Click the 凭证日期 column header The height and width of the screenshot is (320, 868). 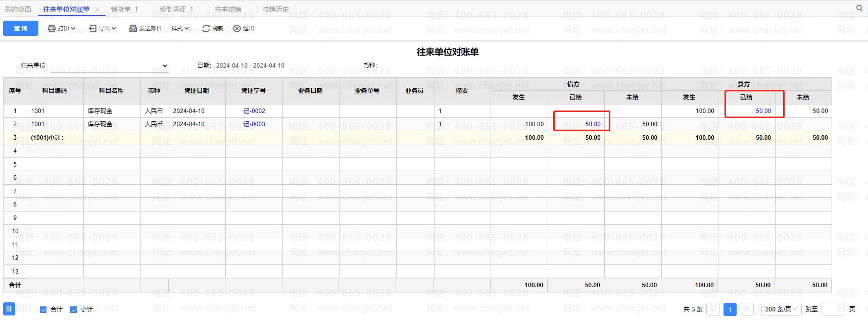coord(197,91)
